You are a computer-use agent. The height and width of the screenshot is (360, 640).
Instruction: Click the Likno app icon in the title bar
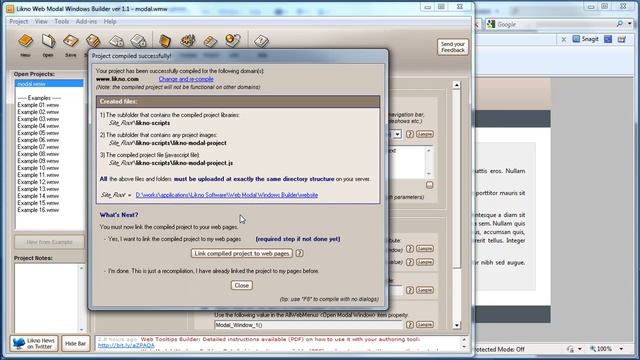(10, 9)
